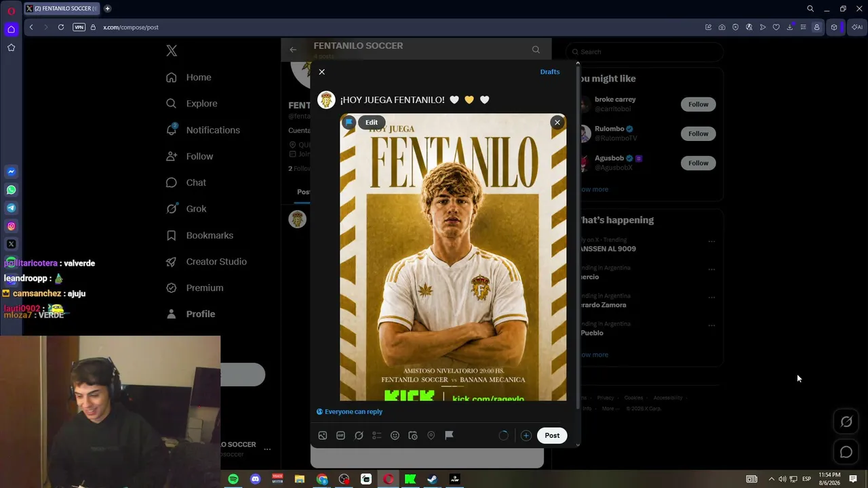This screenshot has width=868, height=488.
Task: Open the Grok enhance icon in composer
Action: coord(359,436)
